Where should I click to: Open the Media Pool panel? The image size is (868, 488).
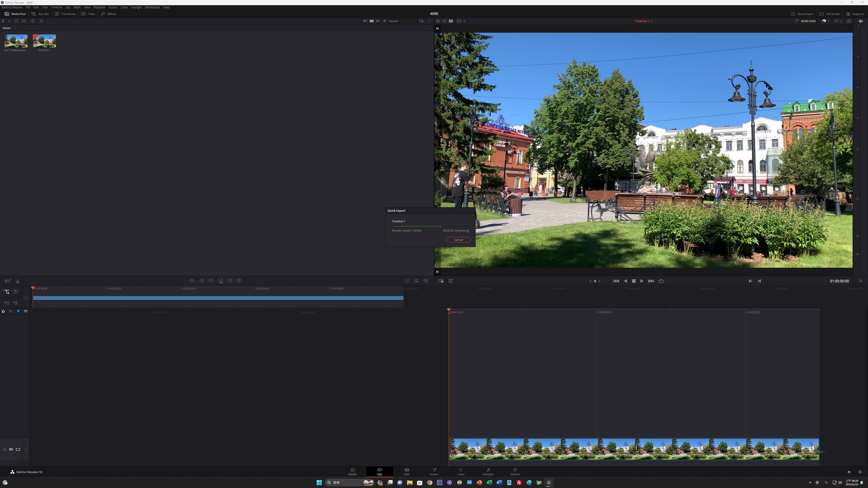(x=15, y=14)
